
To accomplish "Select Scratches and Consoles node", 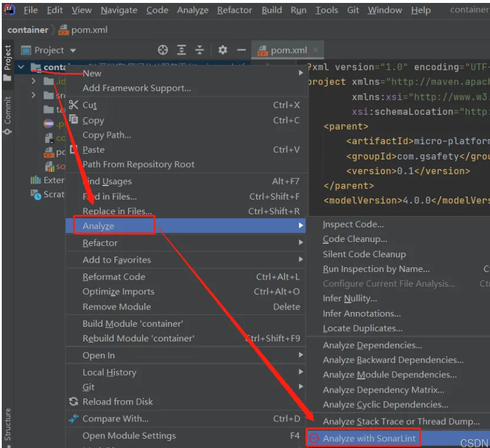I will (x=48, y=194).
